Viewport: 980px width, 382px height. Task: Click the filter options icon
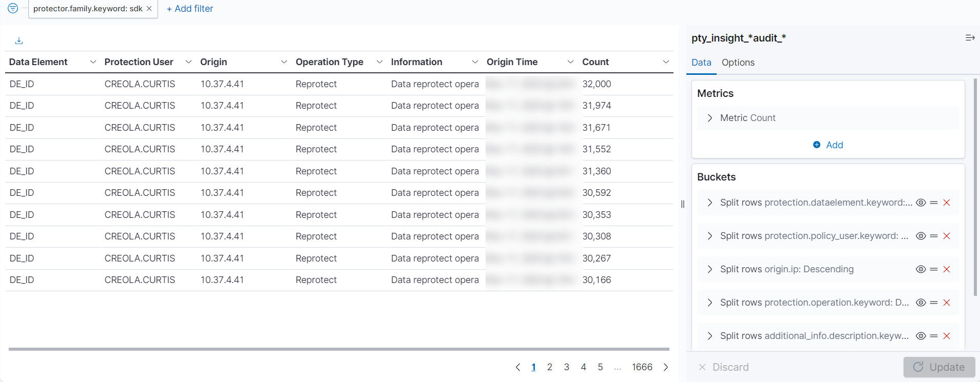tap(13, 9)
